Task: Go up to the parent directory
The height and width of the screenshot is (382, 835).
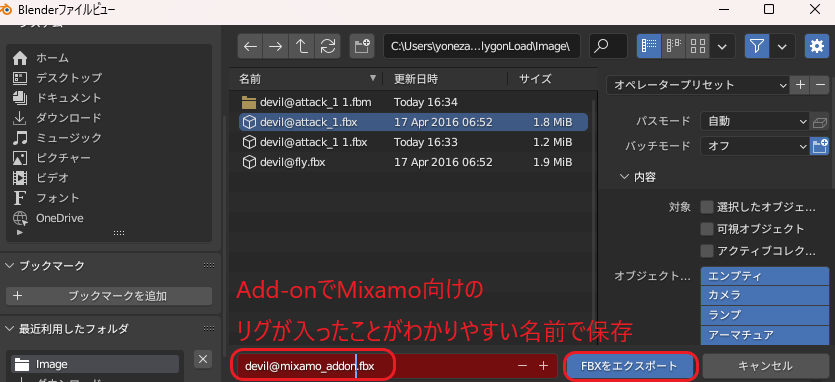Action: [x=302, y=46]
